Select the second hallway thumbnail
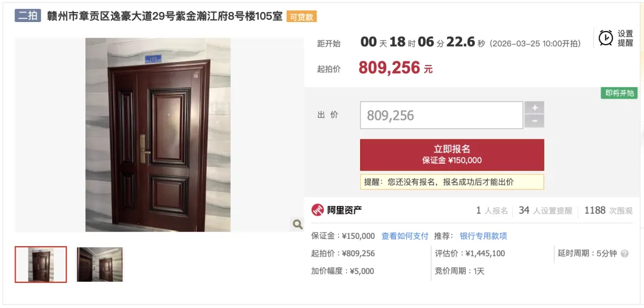 [100, 265]
